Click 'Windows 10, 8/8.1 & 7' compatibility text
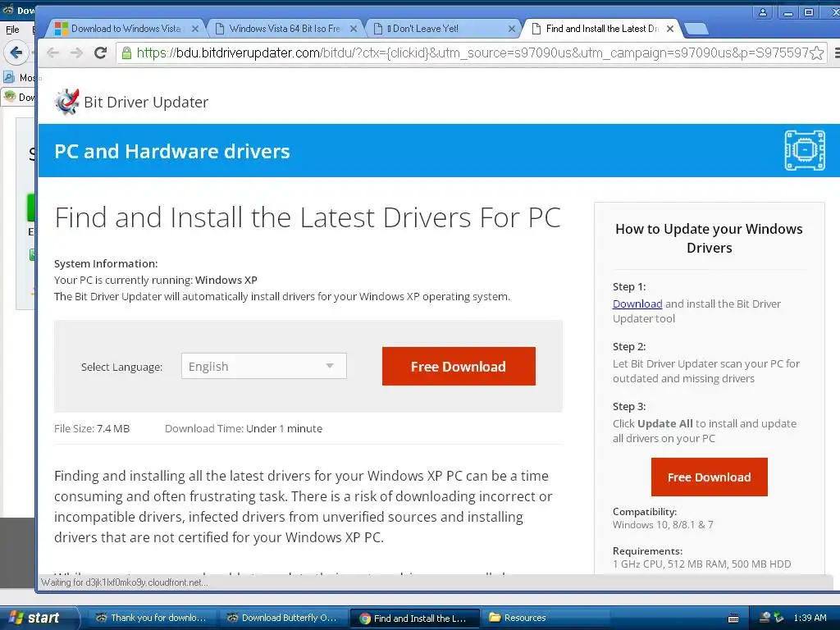 [x=663, y=525]
